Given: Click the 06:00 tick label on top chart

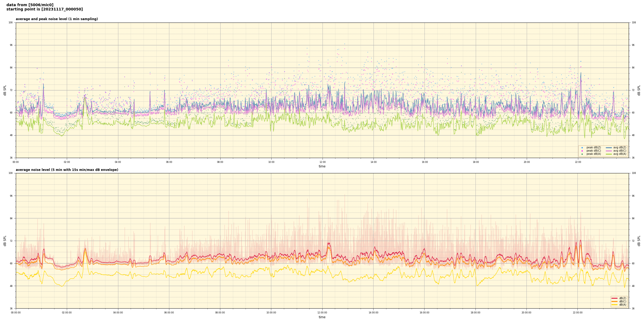Looking at the screenshot, I should [x=169, y=162].
